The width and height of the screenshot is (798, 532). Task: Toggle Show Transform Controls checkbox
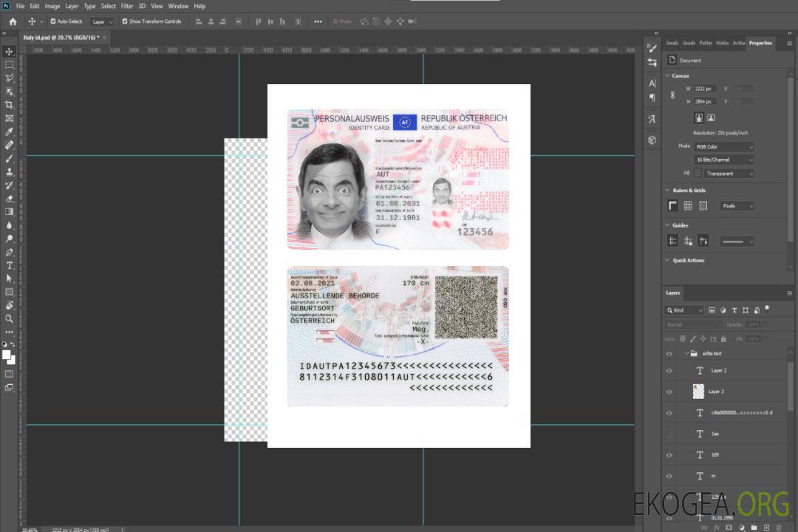click(125, 21)
